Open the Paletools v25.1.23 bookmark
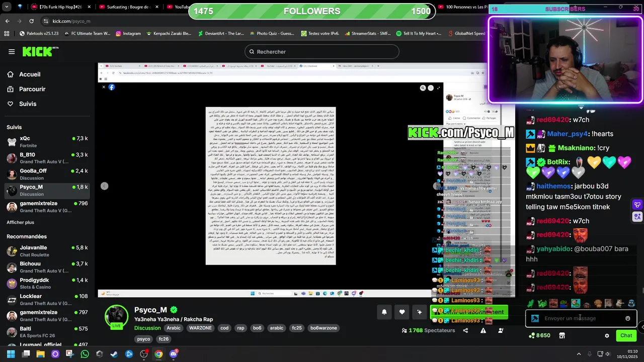 pos(39,34)
